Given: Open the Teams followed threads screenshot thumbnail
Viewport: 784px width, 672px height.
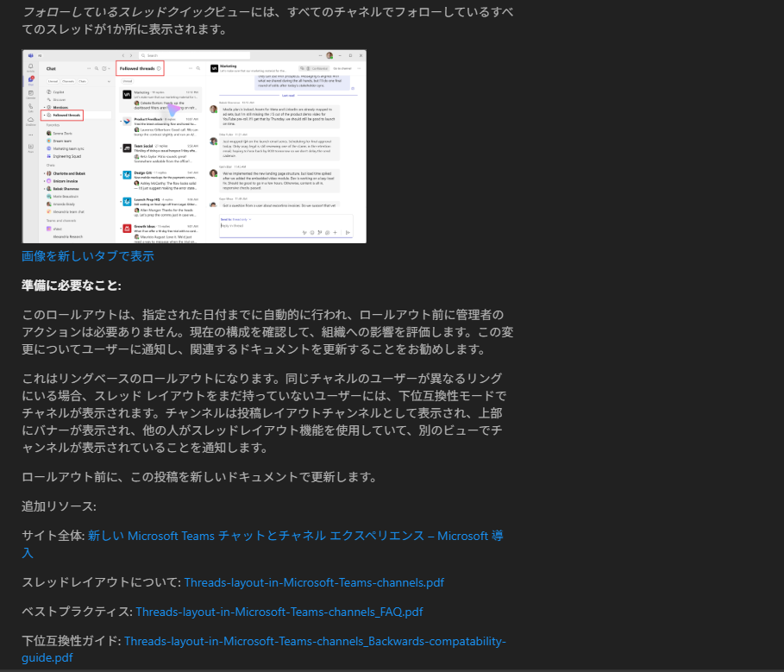Looking at the screenshot, I should pos(194,147).
